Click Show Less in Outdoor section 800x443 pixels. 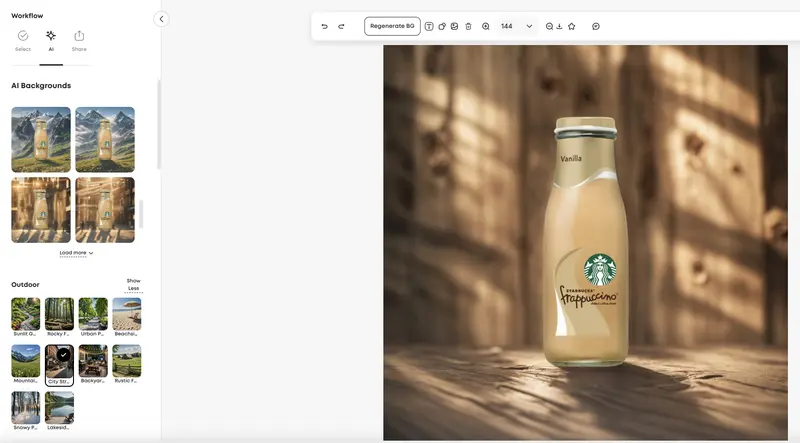click(x=134, y=285)
